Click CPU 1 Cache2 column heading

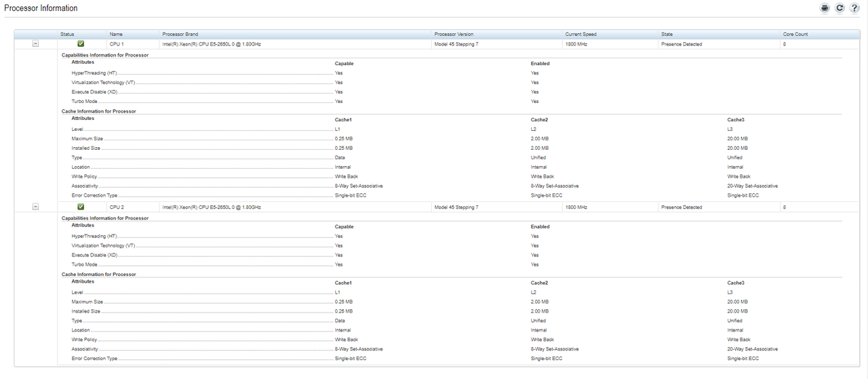tap(540, 119)
